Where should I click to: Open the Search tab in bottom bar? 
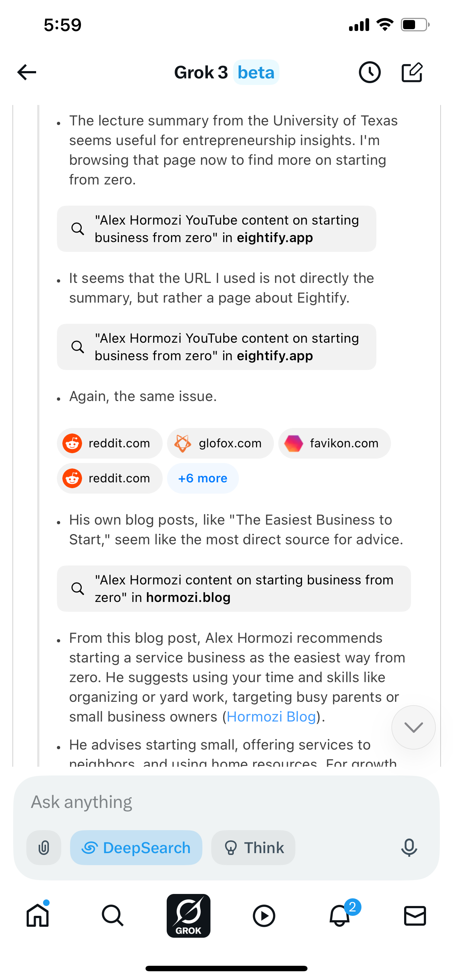tap(113, 915)
